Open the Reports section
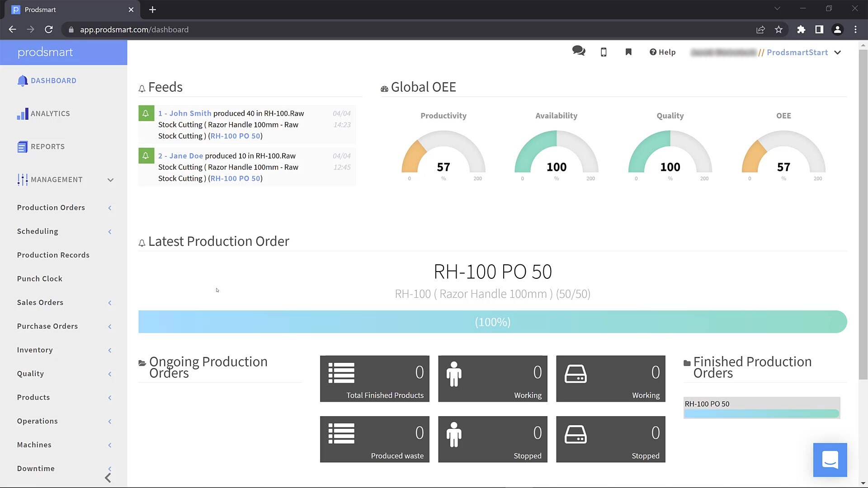Viewport: 868px width, 488px height. [x=47, y=146]
